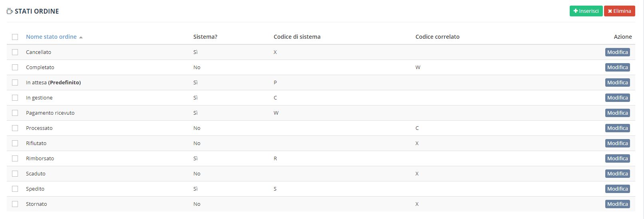
Task: Click Modifica for In gestione
Action: coord(618,98)
